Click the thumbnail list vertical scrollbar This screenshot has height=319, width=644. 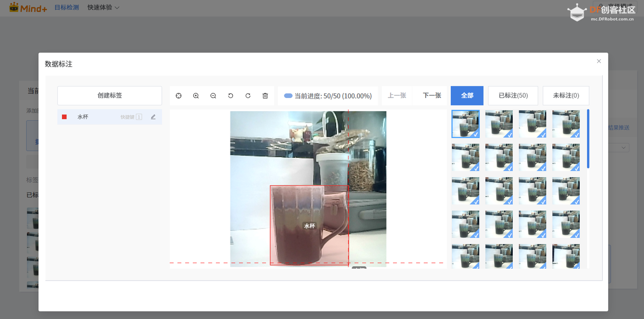point(588,139)
